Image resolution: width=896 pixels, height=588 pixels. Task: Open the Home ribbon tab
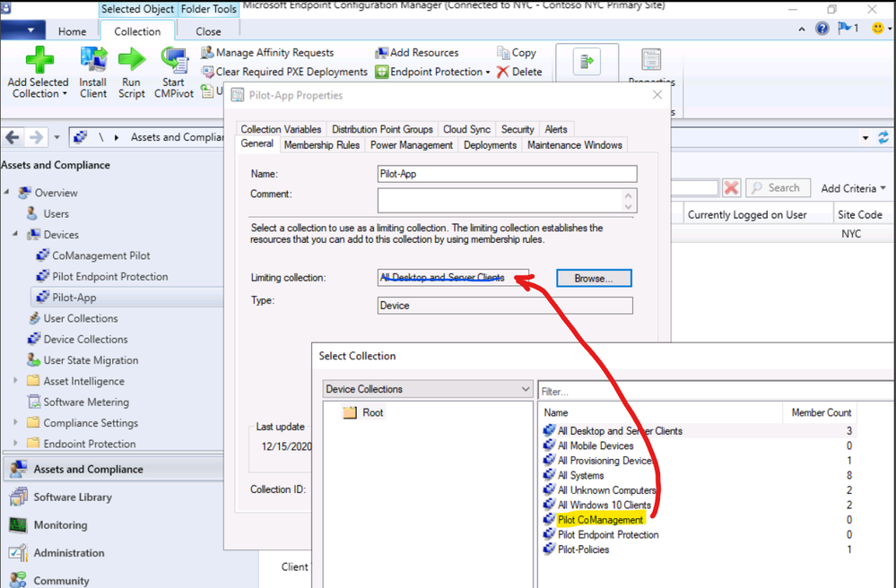point(72,32)
